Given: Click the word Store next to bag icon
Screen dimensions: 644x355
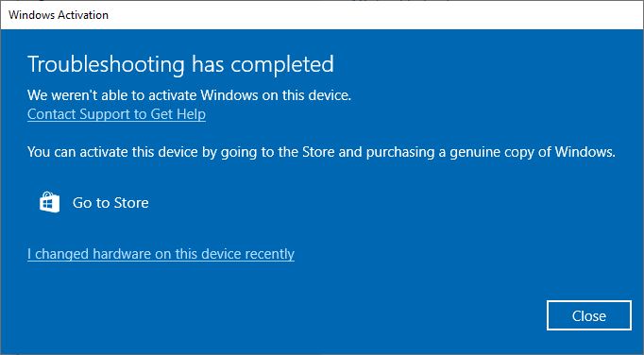Looking at the screenshot, I should 131,203.
